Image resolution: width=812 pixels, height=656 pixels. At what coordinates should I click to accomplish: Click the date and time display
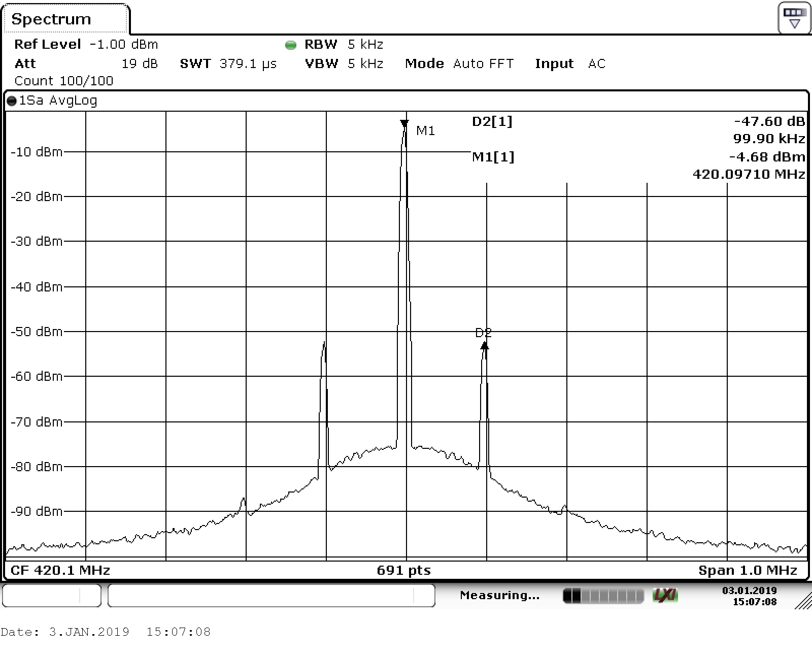click(749, 595)
